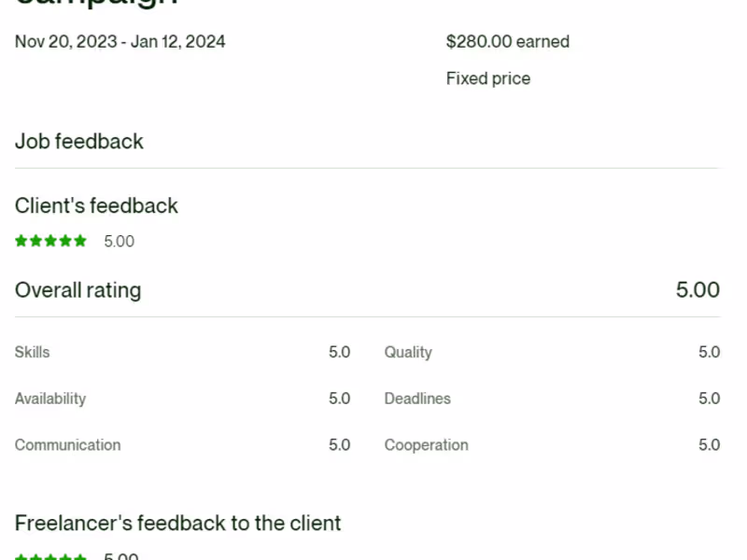Click the fifth star in Client's feedback rating
747x560 pixels.
tap(80, 241)
